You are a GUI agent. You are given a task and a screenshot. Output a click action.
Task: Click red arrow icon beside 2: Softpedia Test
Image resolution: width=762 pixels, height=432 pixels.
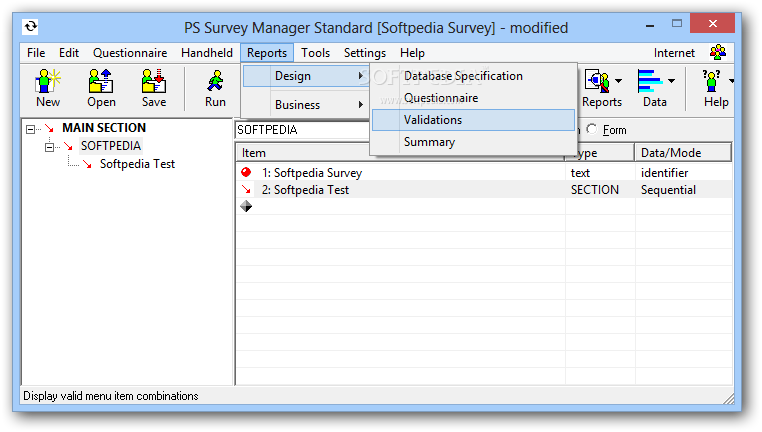pyautogui.click(x=246, y=189)
